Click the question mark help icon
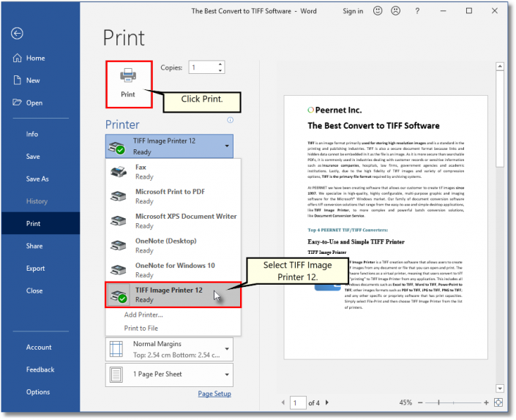Viewport: 516px width, 420px height. tap(417, 11)
